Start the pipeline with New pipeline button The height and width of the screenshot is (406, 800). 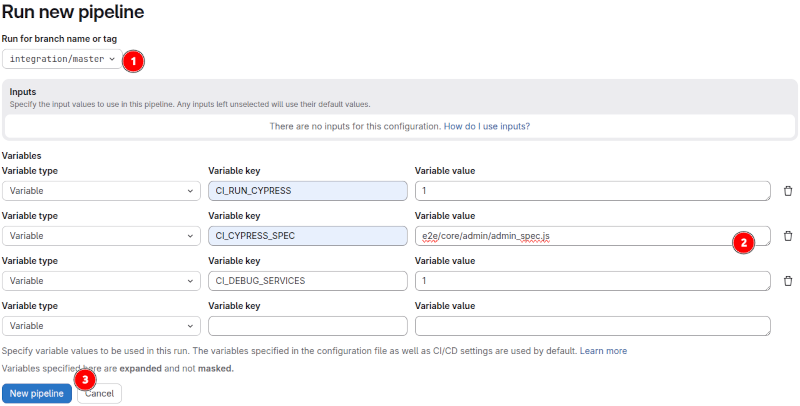pyautogui.click(x=37, y=393)
